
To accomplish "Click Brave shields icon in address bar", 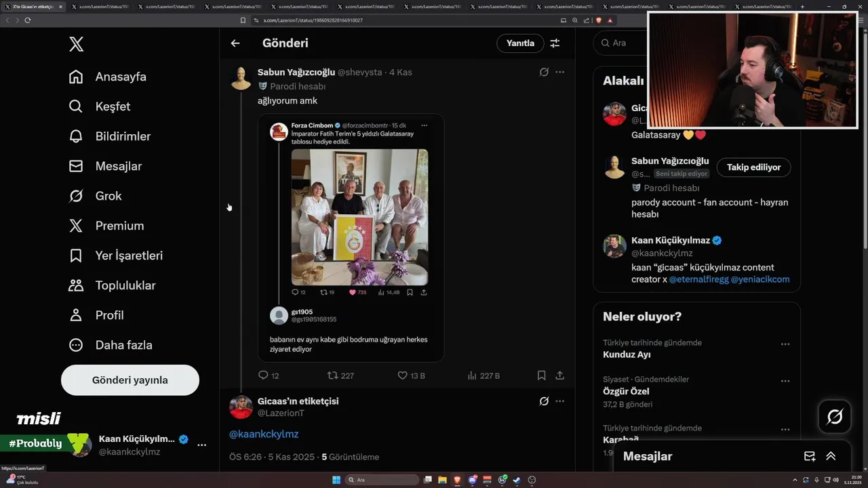I will click(x=598, y=20).
